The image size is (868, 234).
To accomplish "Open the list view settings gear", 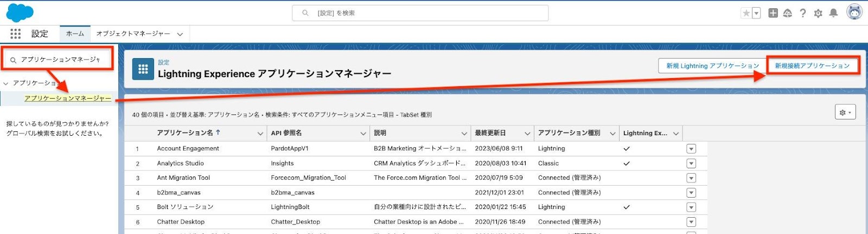I will point(845,112).
